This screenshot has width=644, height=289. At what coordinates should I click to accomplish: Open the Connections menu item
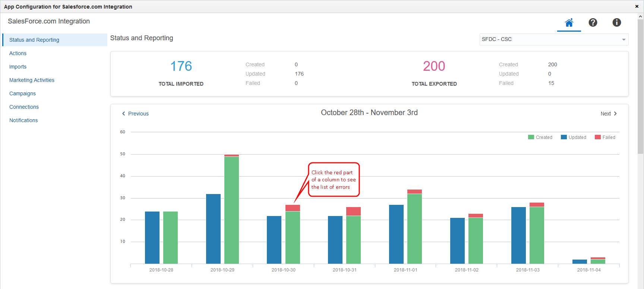[24, 107]
